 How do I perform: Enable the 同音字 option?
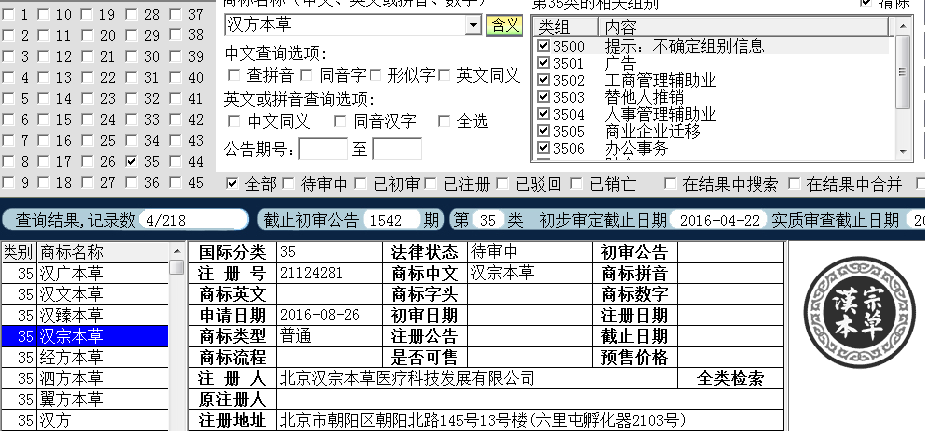[x=306, y=75]
